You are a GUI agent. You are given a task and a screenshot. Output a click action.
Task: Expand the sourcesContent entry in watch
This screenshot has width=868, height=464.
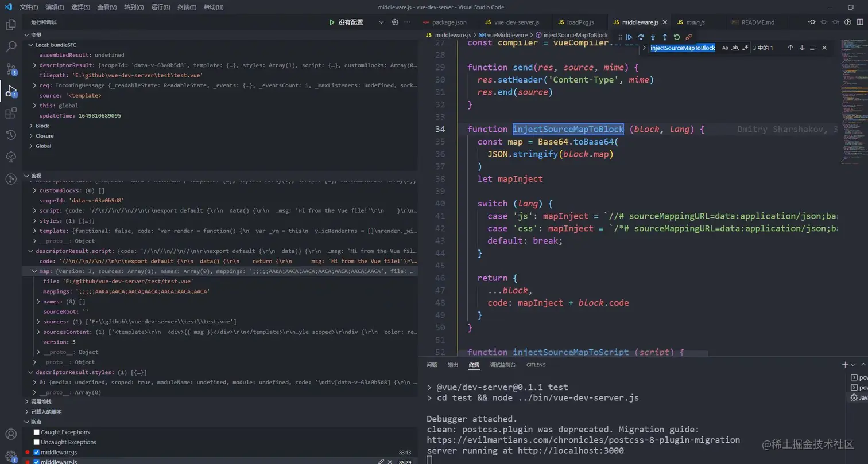[39, 332]
